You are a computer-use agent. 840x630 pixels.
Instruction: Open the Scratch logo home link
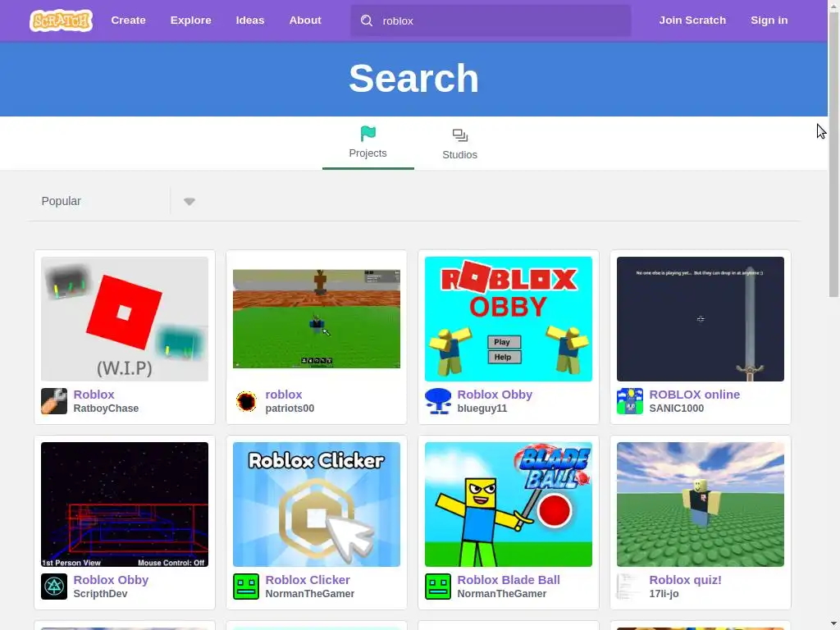(x=61, y=21)
